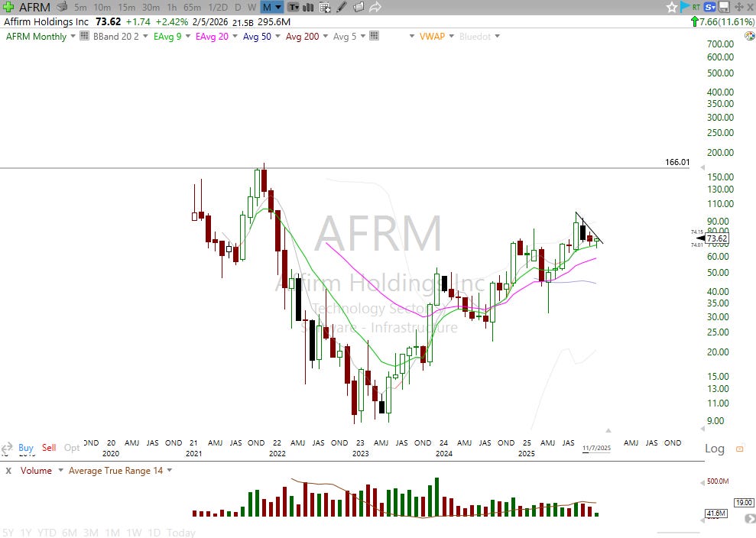Flag the AFRM symbol with the blue flag
This screenshot has height=538, width=756.
[x=685, y=7]
